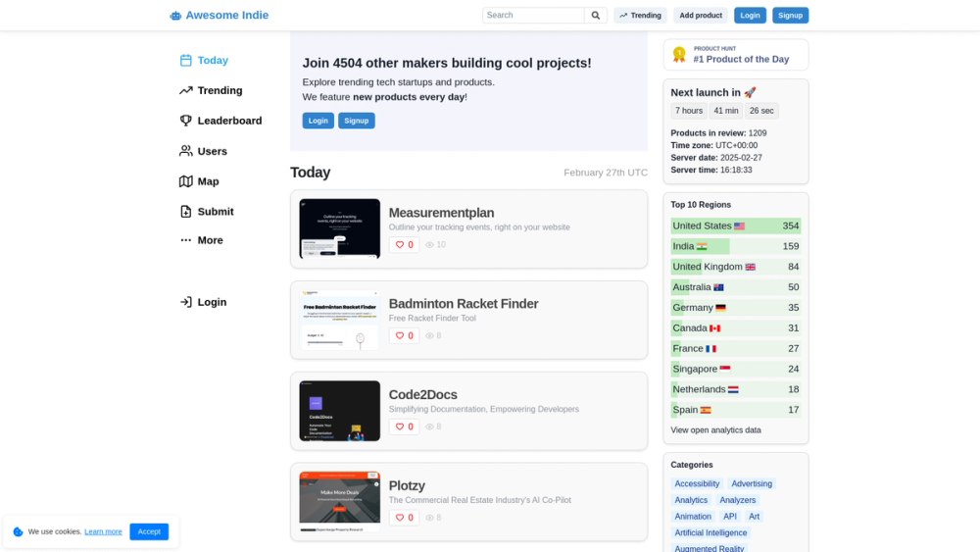Click the sidebar Login arrow icon
Image resolution: width=980 pixels, height=552 pixels.
point(185,302)
